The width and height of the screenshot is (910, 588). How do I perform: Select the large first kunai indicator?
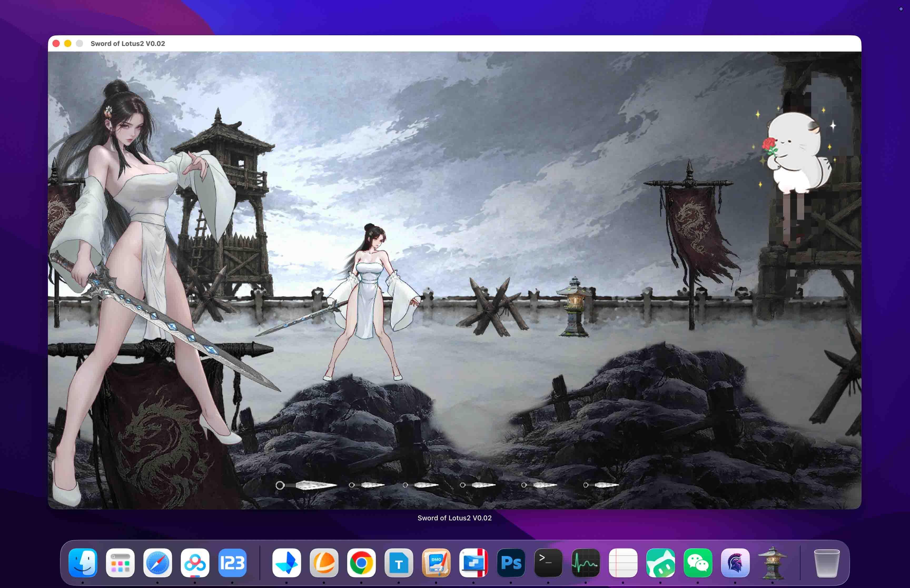(307, 485)
